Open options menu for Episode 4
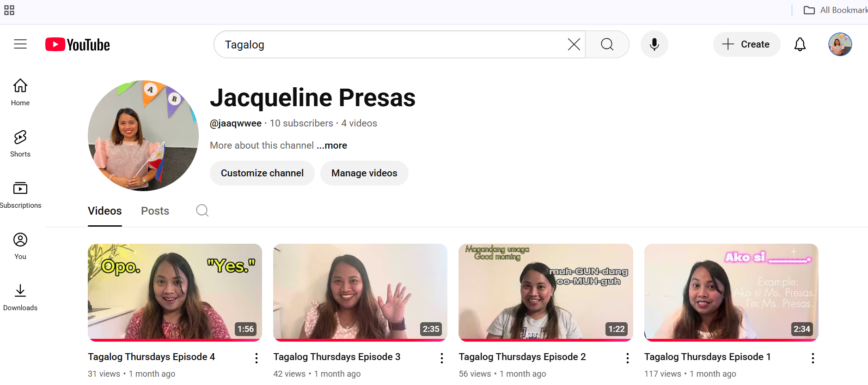Screen dimensions: 868x385 pos(257,358)
